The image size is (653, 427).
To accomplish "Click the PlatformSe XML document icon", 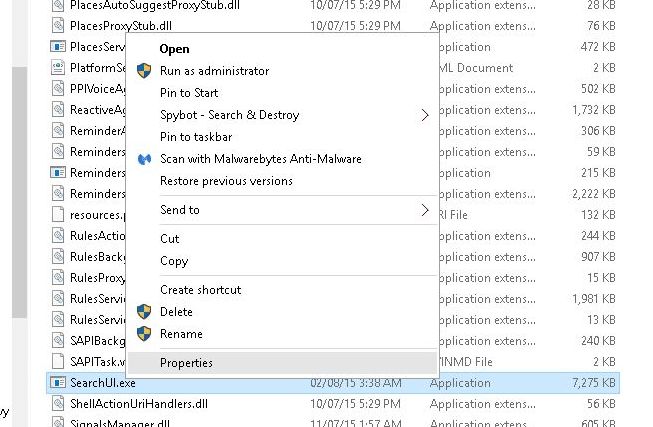I will [58, 67].
